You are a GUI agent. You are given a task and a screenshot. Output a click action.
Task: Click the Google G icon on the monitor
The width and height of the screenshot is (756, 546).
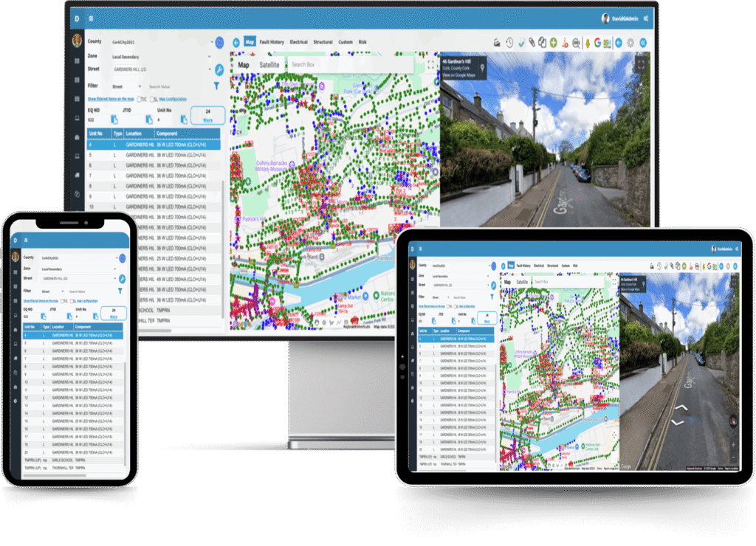(x=597, y=43)
